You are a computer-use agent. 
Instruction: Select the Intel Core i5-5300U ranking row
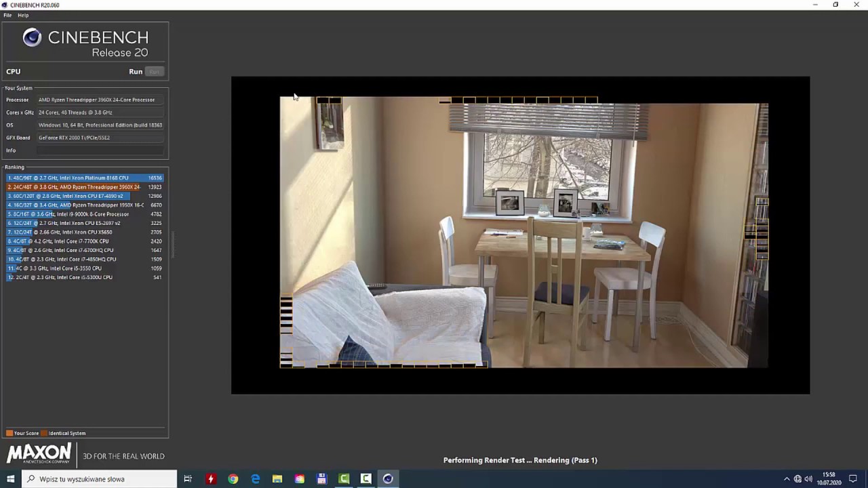85,277
